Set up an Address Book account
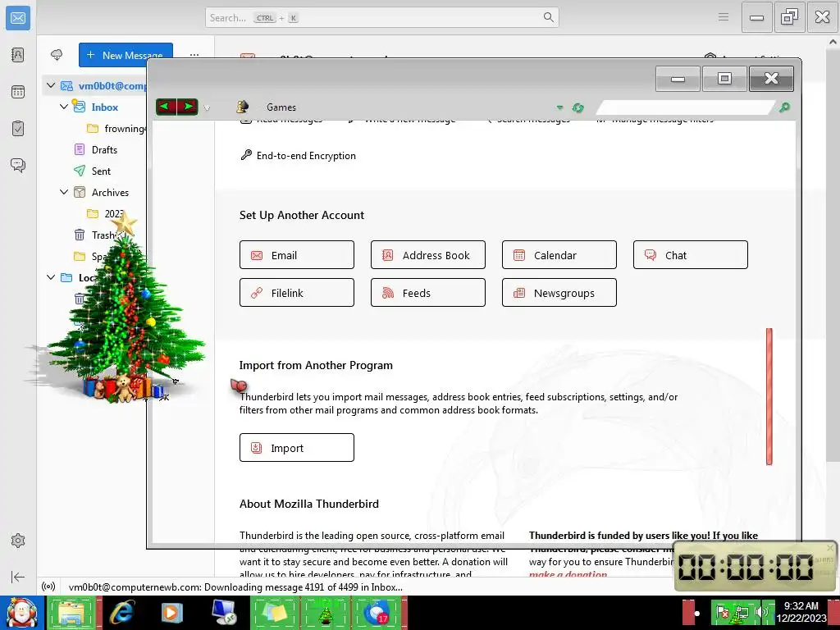The width and height of the screenshot is (840, 630). click(x=428, y=255)
